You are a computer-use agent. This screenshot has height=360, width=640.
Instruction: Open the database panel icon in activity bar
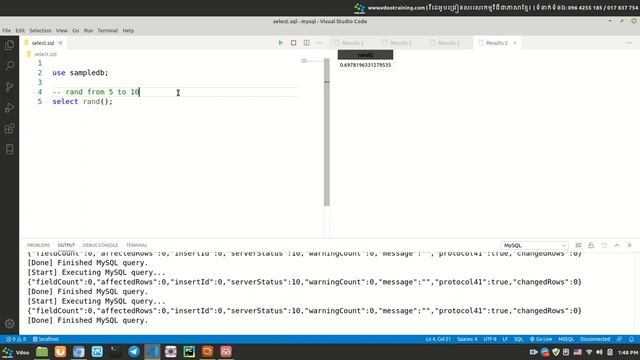pos(9,149)
